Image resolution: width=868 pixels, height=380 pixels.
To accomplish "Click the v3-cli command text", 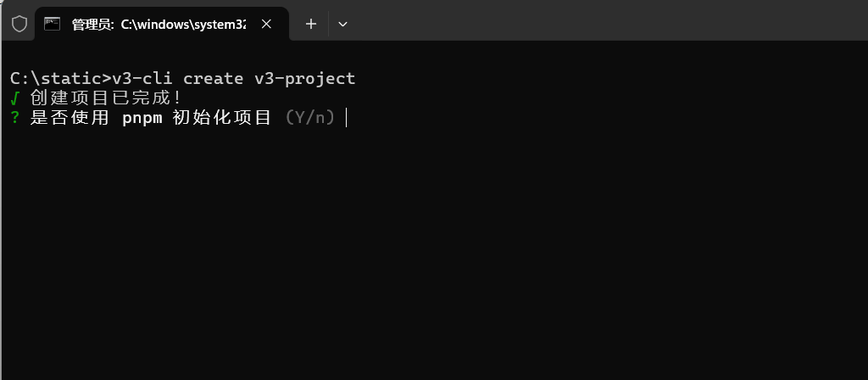I will pyautogui.click(x=142, y=79).
